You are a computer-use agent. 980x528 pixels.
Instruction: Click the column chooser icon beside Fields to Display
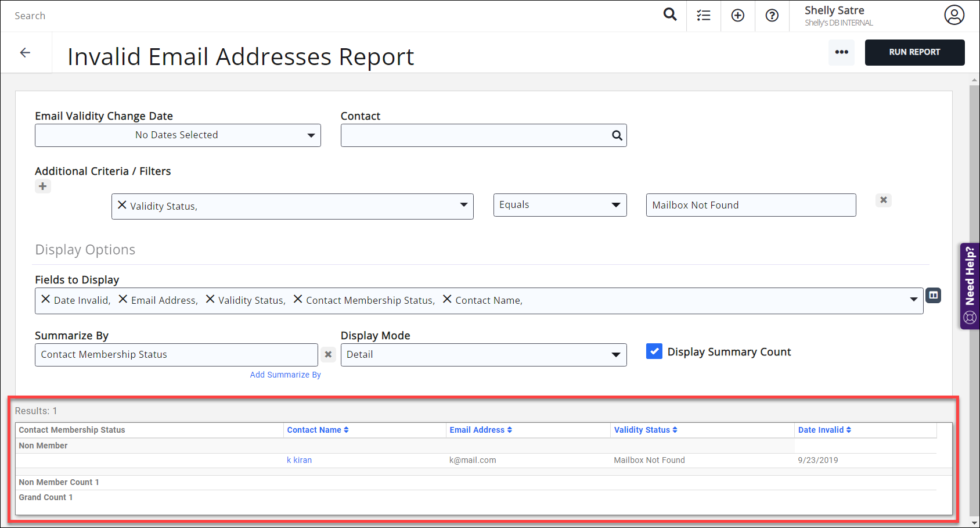(933, 295)
